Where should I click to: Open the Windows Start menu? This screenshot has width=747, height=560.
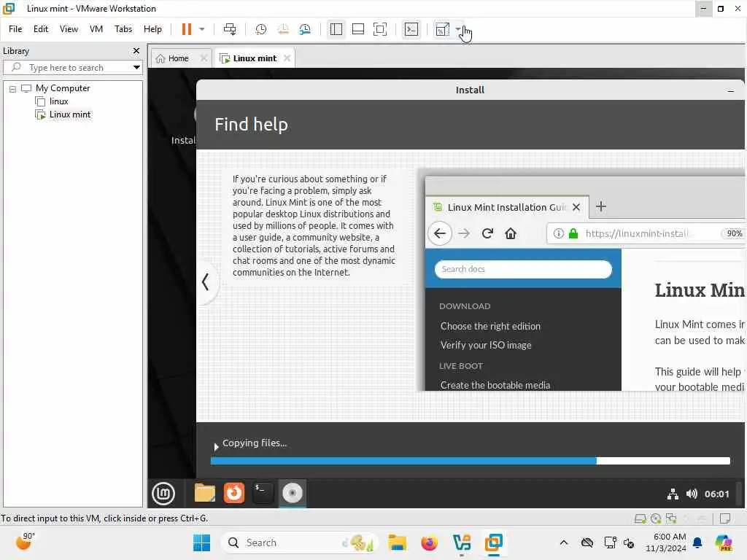201,542
